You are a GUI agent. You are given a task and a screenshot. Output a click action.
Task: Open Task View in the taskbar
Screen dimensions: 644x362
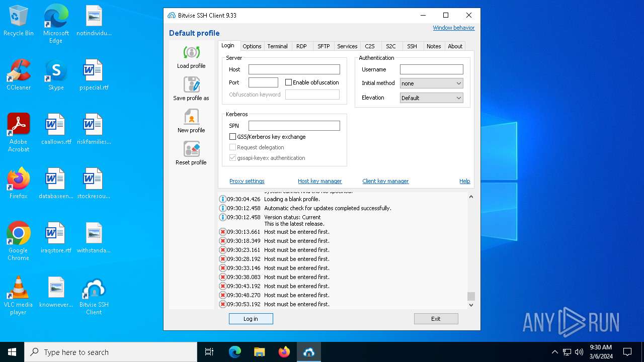(x=209, y=352)
